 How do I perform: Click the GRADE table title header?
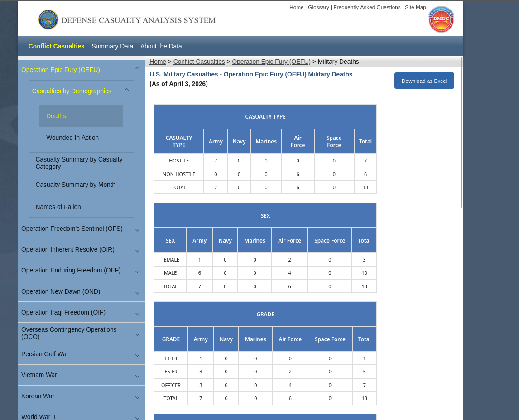[x=265, y=314]
